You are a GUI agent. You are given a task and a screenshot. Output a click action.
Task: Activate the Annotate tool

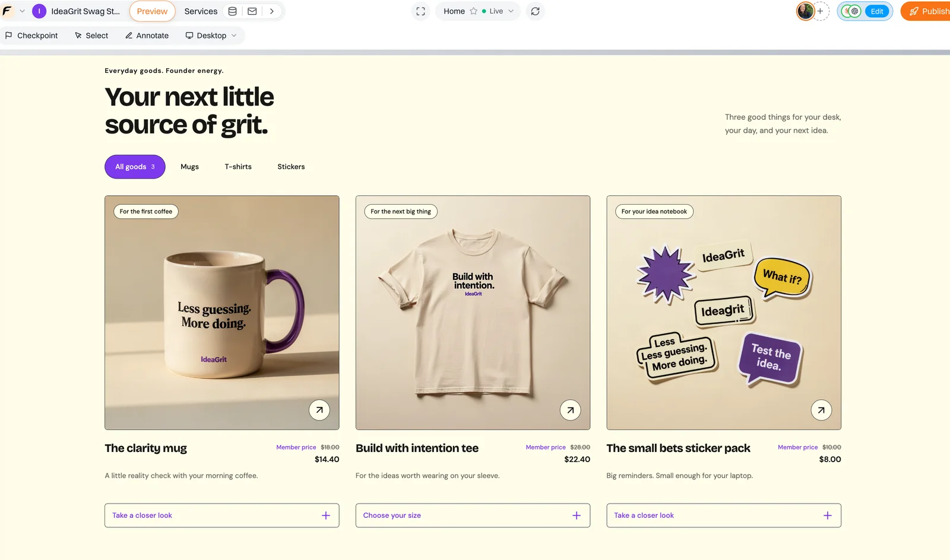[x=147, y=36]
